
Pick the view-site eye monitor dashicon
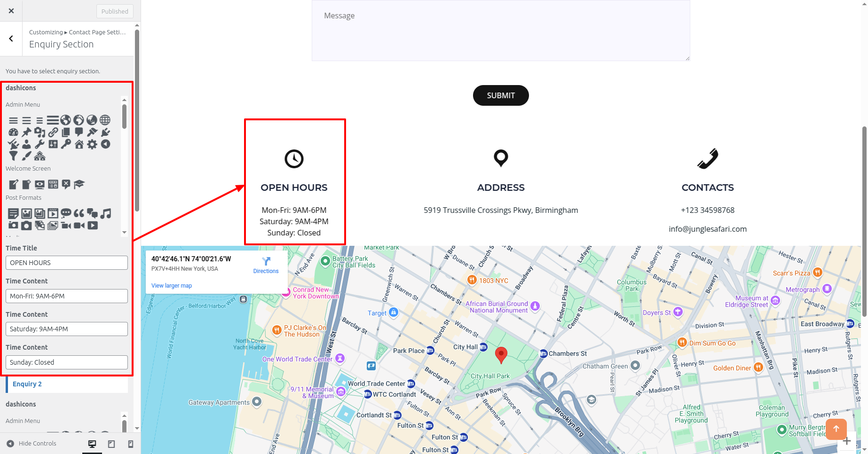click(39, 184)
